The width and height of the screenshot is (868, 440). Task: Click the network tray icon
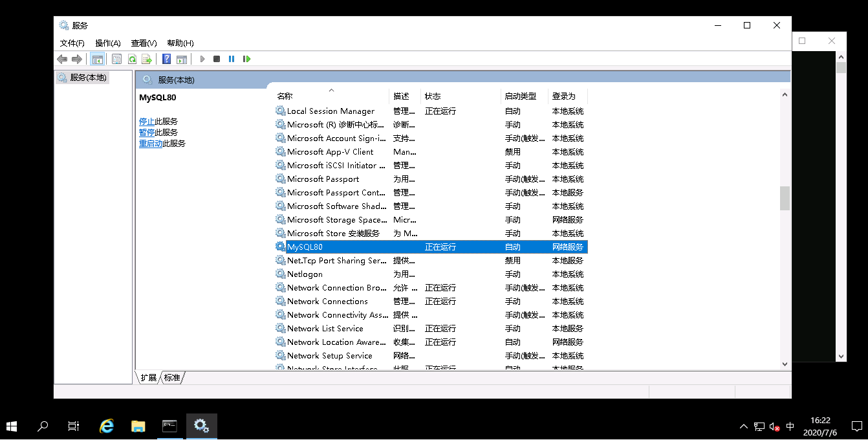click(759, 426)
